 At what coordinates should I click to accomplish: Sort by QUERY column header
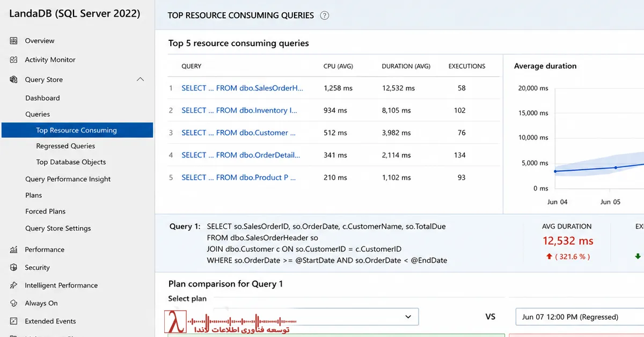[192, 66]
